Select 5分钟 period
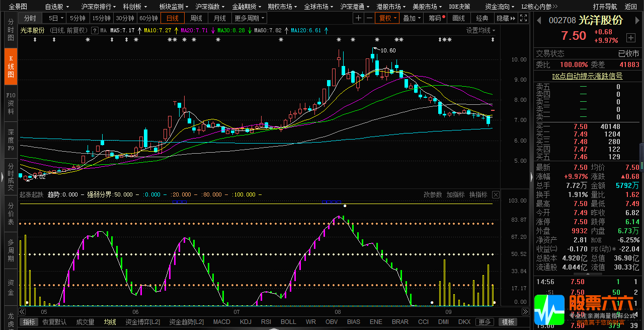The width and height of the screenshot is (644, 330). coord(78,18)
